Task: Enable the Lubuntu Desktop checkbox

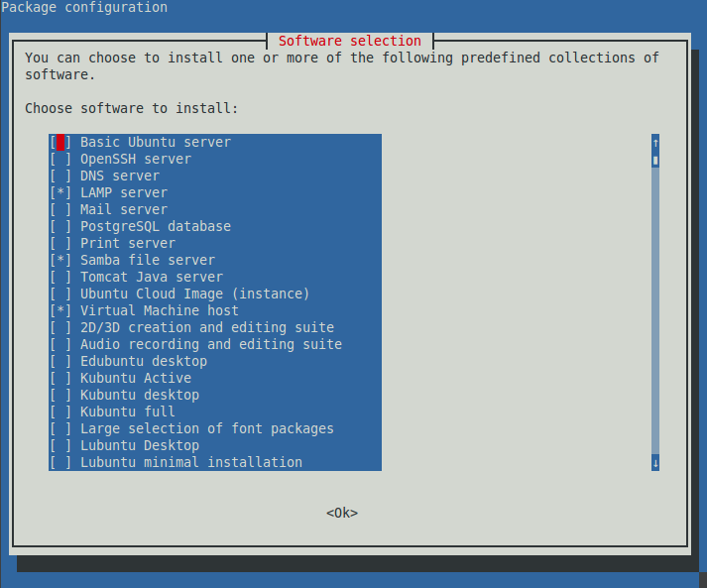Action: tap(60, 445)
